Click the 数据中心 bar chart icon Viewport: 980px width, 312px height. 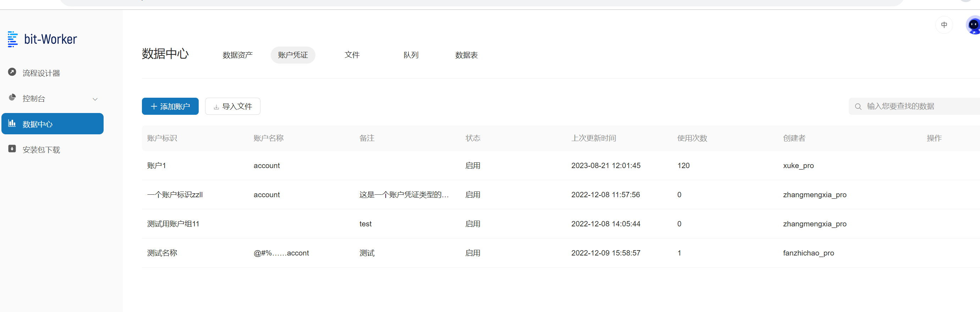12,123
